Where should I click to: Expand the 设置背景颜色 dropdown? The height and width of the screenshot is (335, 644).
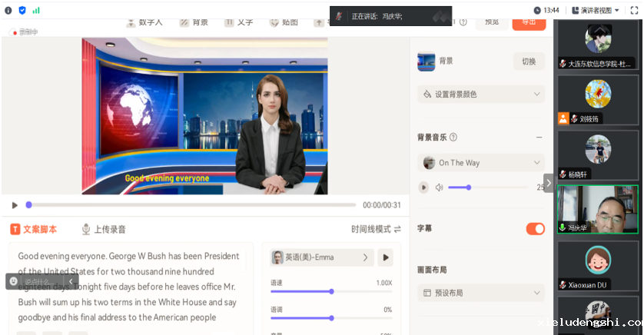tap(480, 95)
